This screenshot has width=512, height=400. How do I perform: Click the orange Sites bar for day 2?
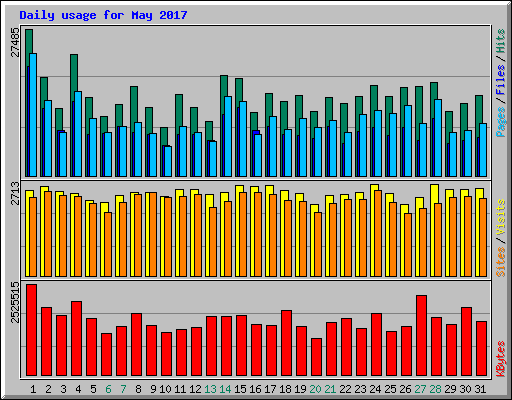pos(48,234)
